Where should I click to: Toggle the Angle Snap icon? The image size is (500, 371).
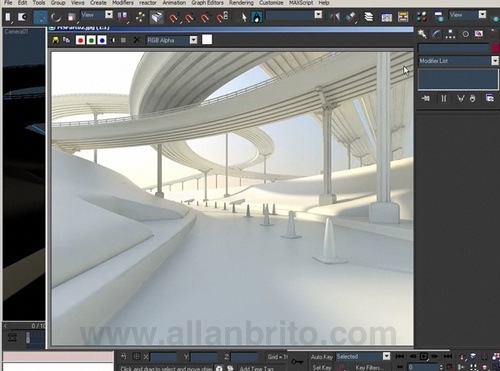pyautogui.click(x=189, y=17)
